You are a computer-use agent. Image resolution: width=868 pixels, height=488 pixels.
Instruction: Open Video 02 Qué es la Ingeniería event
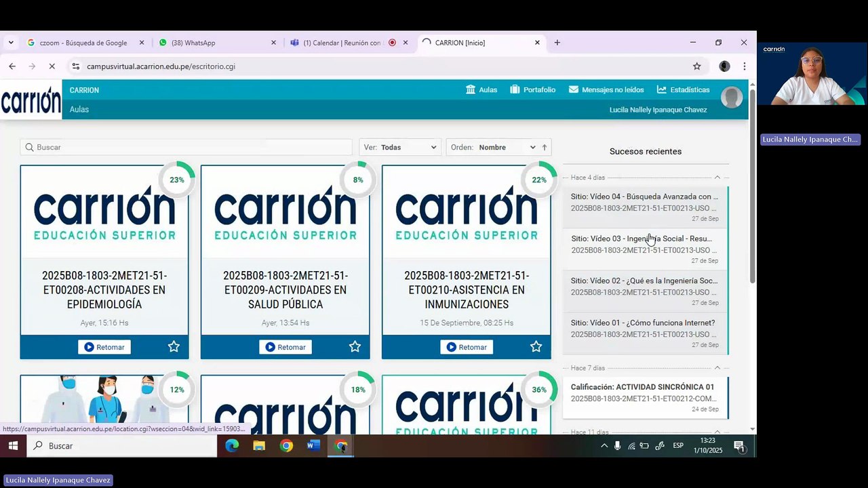pyautogui.click(x=645, y=291)
